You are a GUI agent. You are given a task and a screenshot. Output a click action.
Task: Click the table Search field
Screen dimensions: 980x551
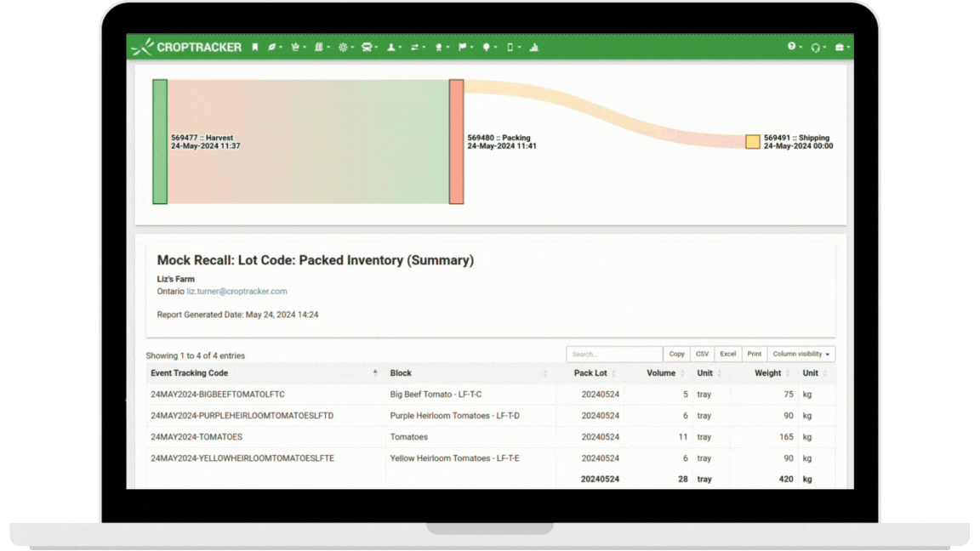(613, 355)
